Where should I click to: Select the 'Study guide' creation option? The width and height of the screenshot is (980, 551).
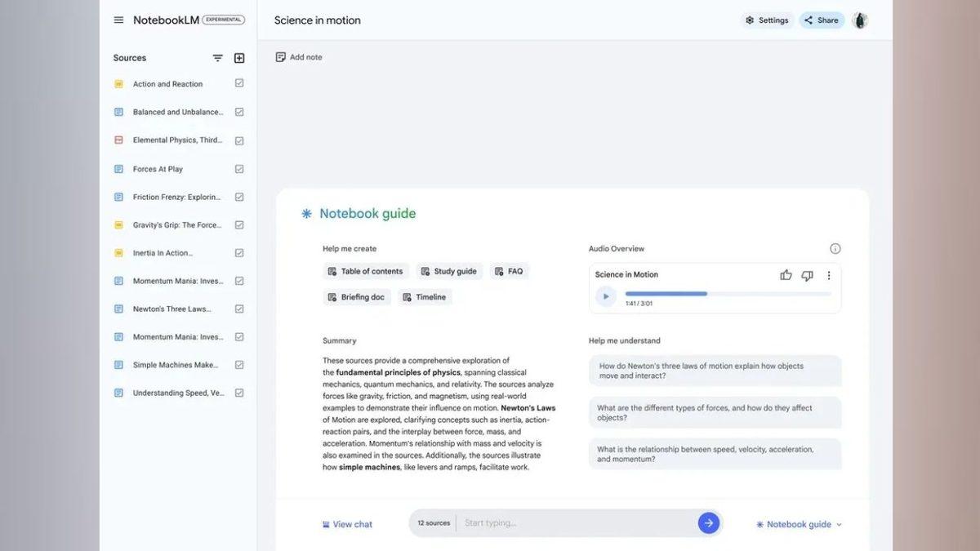(449, 270)
